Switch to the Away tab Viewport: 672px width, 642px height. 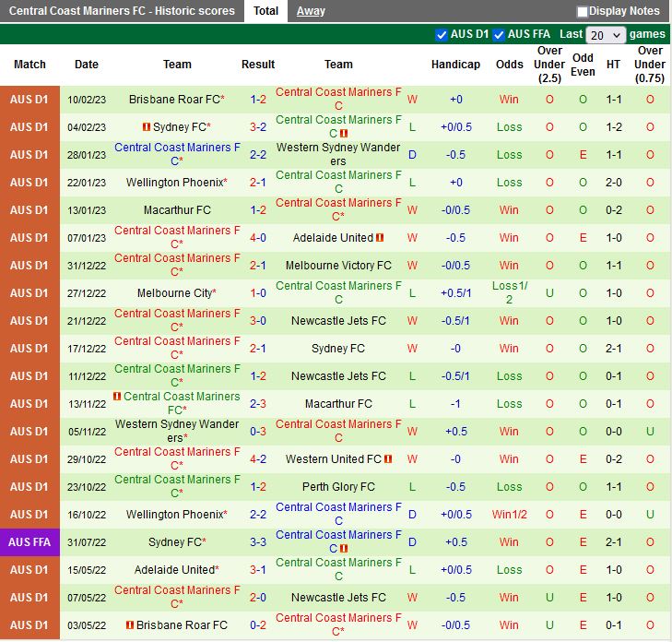coord(311,11)
